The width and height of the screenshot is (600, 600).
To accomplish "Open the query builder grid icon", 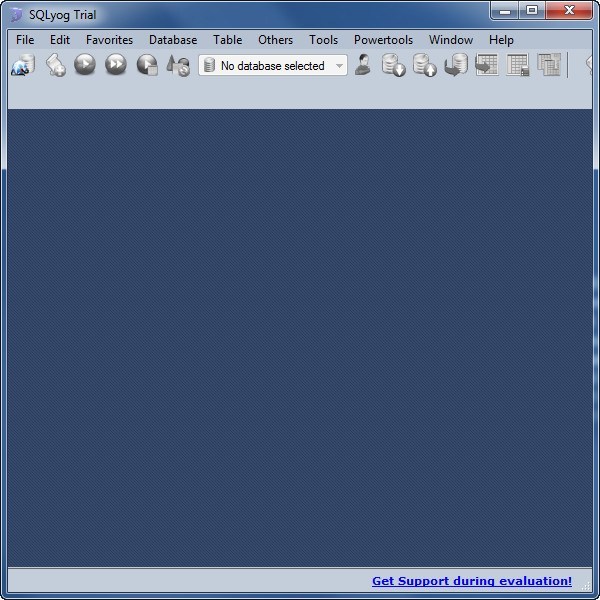I will pyautogui.click(x=518, y=65).
